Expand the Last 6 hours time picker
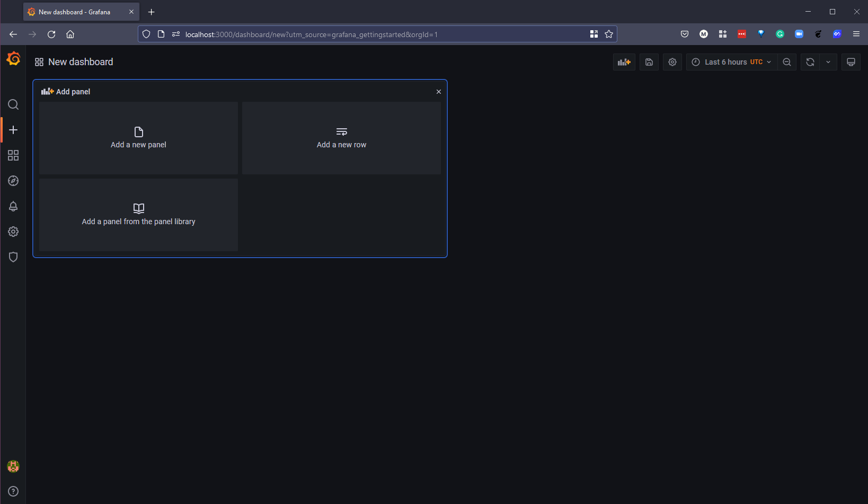The width and height of the screenshot is (868, 504). tap(731, 62)
